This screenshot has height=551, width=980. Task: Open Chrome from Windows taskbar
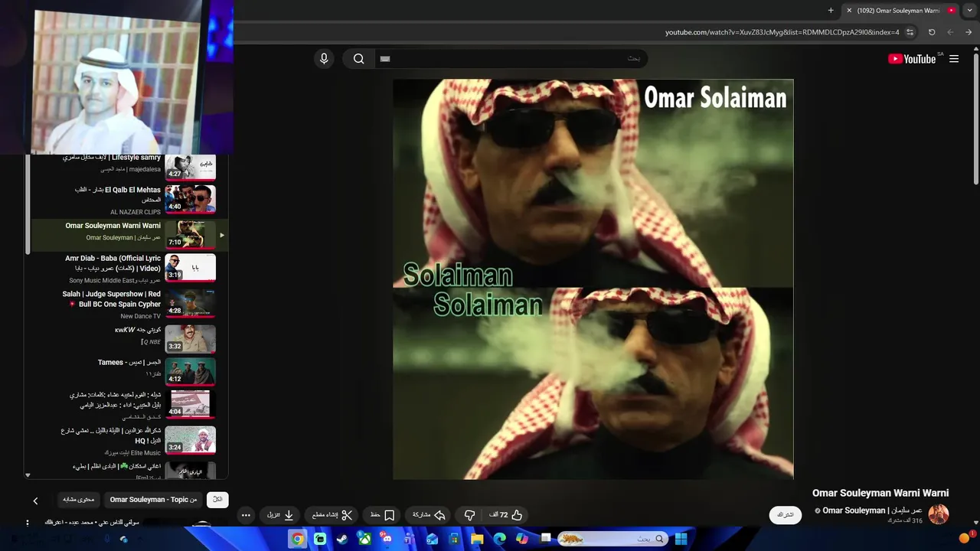(297, 539)
